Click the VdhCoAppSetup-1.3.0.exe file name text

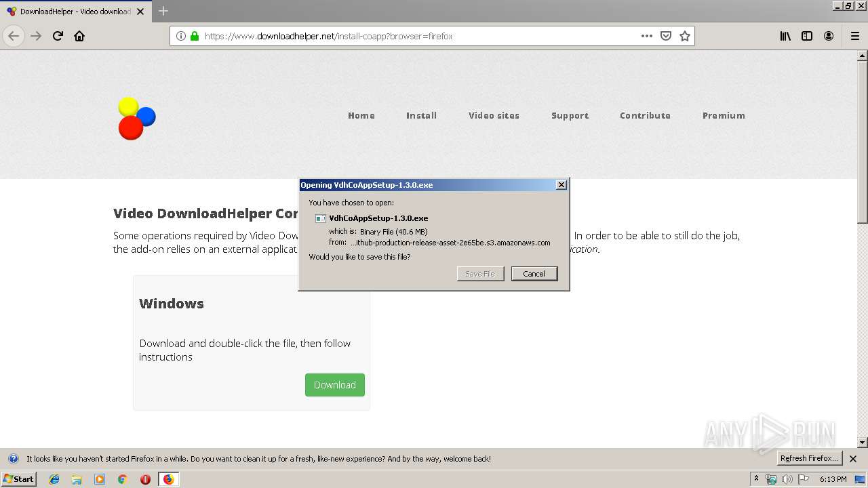(x=378, y=218)
